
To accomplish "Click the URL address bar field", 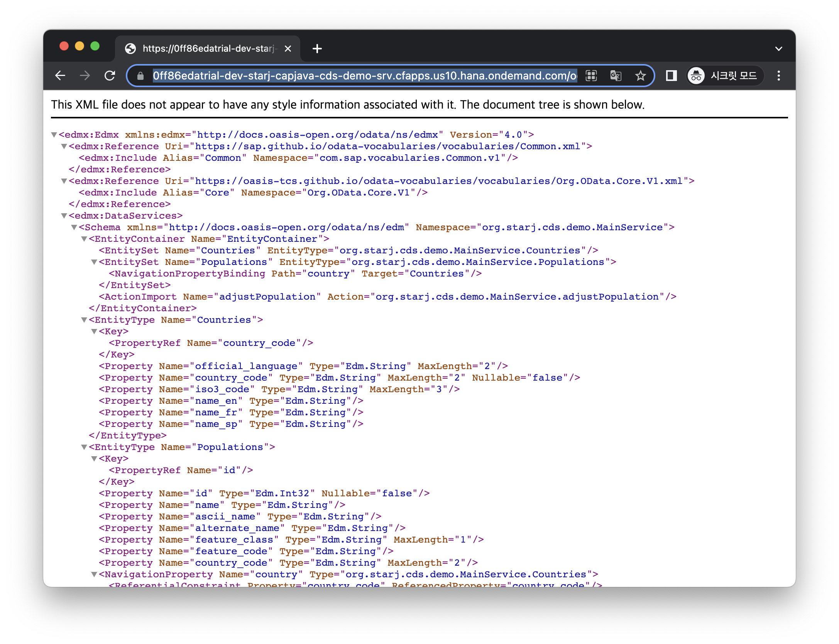I will (364, 76).
